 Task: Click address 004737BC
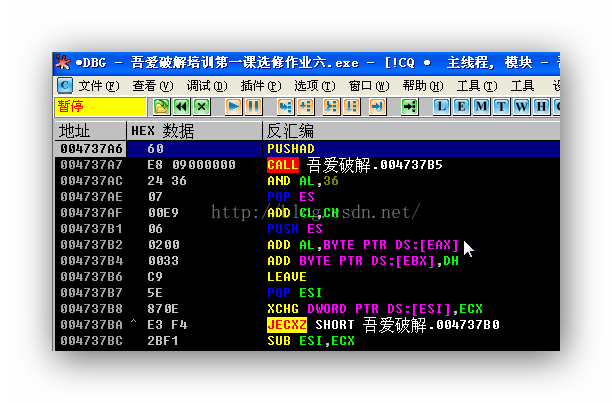(x=91, y=341)
